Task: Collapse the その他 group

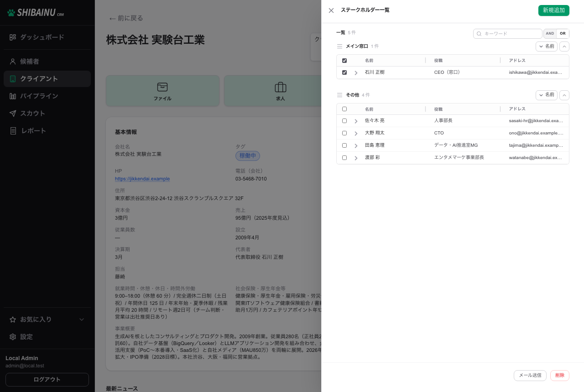Action: click(x=564, y=95)
